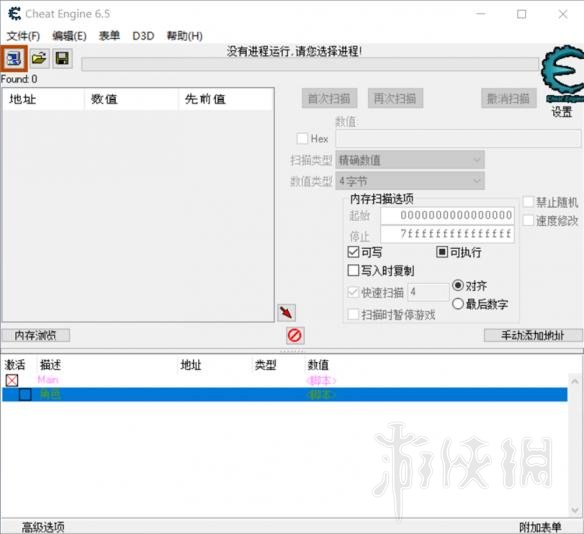
Task: Click the save floppy disk icon
Action: 62,58
